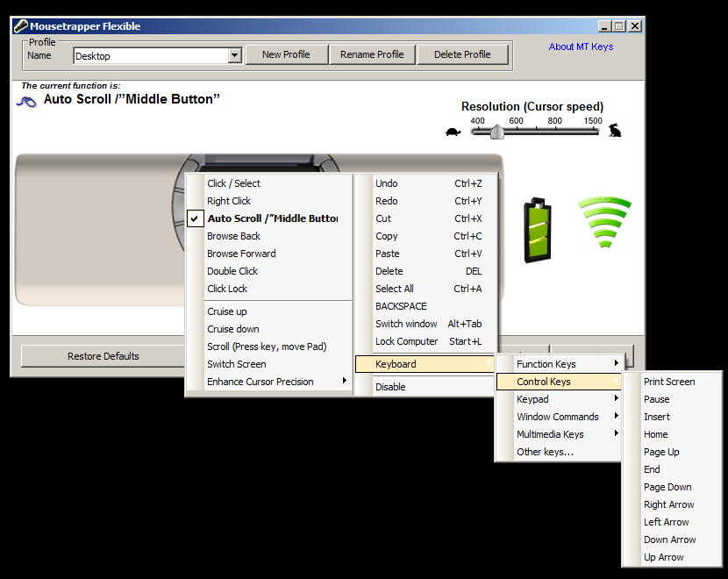
Task: Open the Profile Name dropdown arrow
Action: pyautogui.click(x=234, y=56)
